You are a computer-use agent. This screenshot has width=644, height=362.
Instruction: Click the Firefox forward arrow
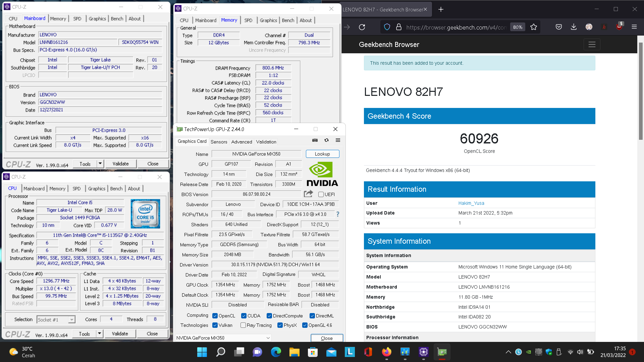pos(347,27)
